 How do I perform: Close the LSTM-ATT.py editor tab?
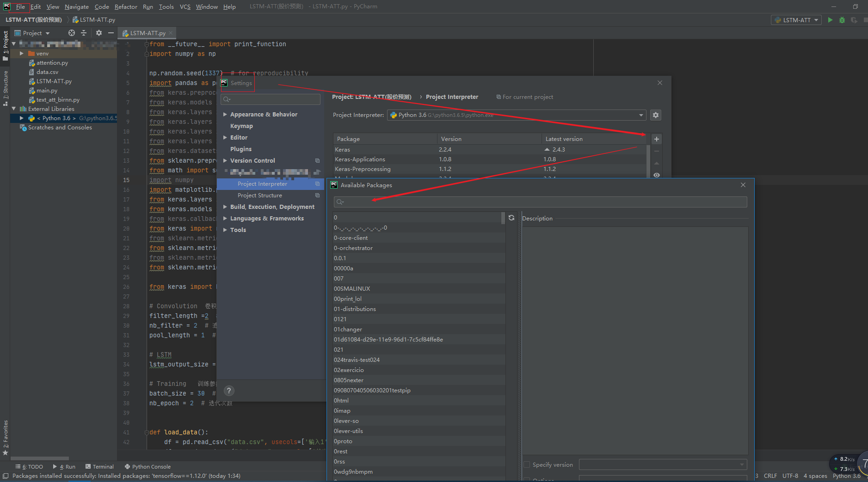click(171, 33)
